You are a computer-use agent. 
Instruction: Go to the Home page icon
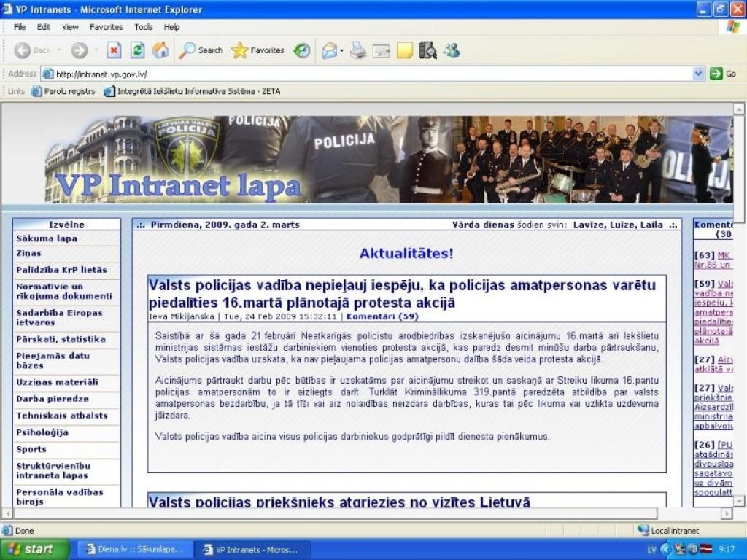tap(160, 50)
